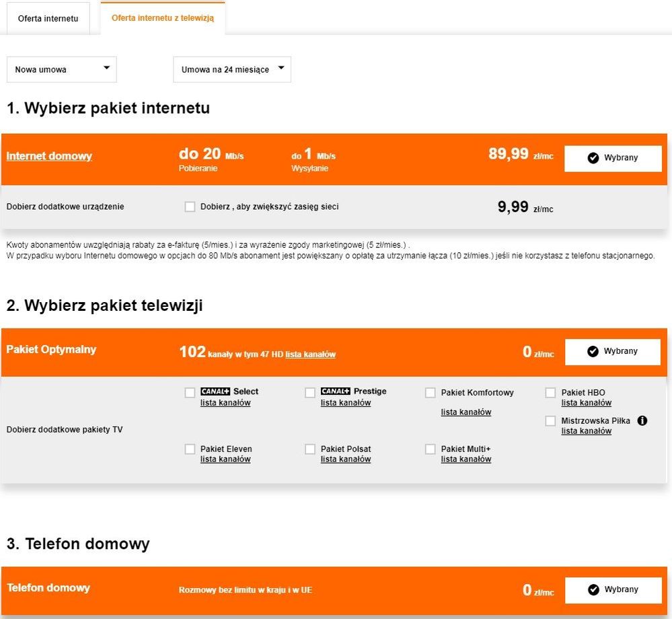
Task: Click the info icon beside Mistrzowska Piłka
Action: coord(642,421)
